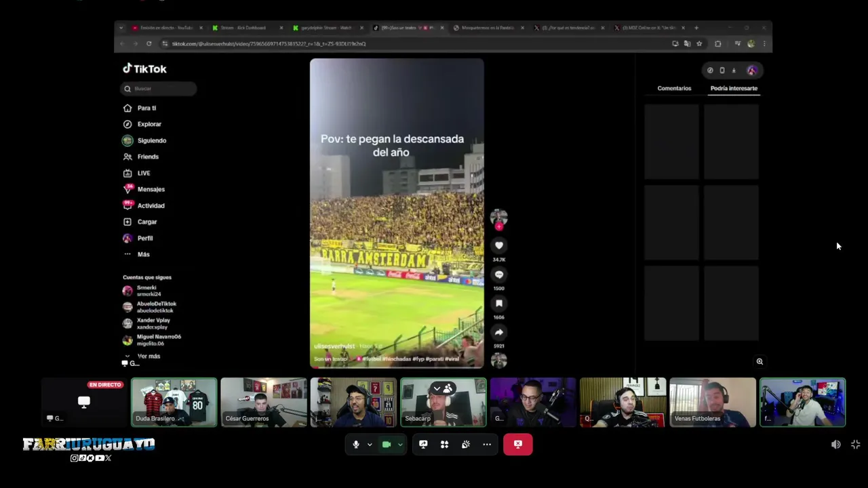Screen dimensions: 868x488
Task: Click the TikTok logo
Action: pyautogui.click(x=144, y=68)
